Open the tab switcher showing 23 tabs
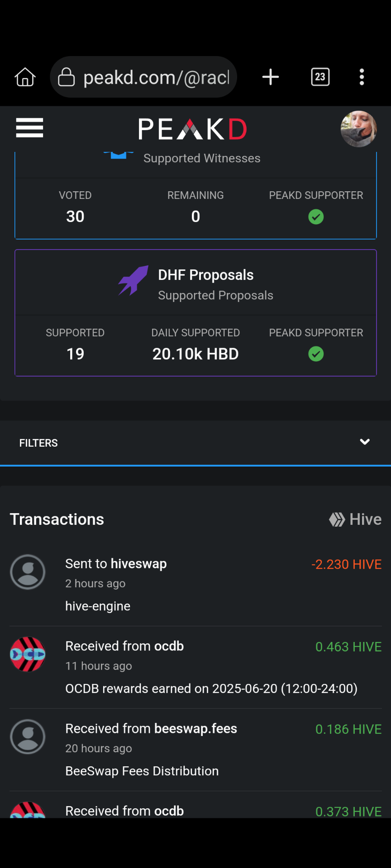The height and width of the screenshot is (868, 391). 320,77
